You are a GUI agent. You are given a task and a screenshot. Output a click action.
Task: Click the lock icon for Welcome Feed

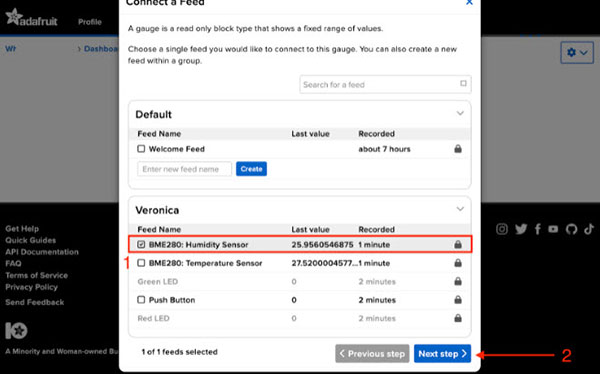(x=458, y=149)
